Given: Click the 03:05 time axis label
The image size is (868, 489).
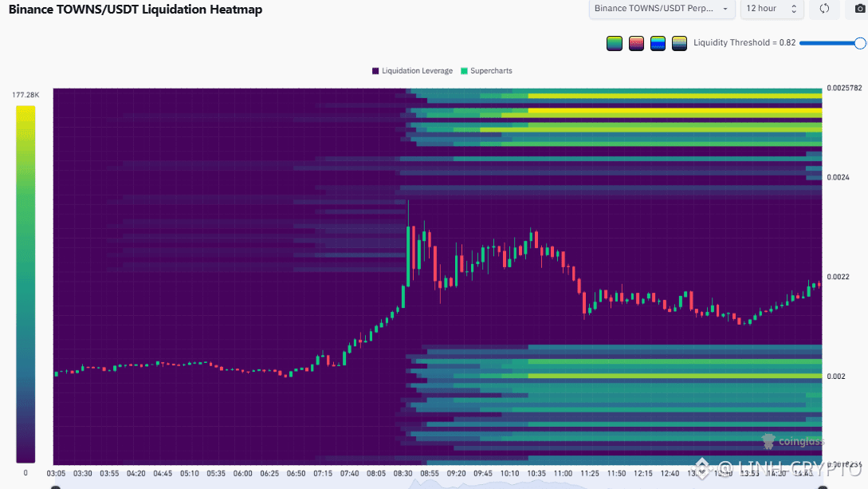Looking at the screenshot, I should 56,474.
